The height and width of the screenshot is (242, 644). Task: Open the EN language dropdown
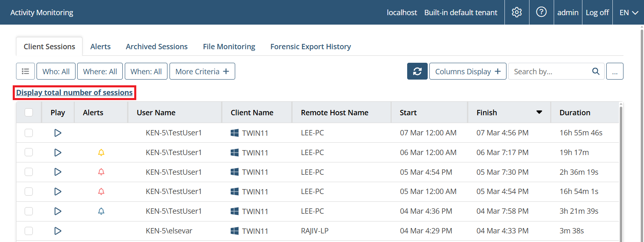pyautogui.click(x=628, y=13)
